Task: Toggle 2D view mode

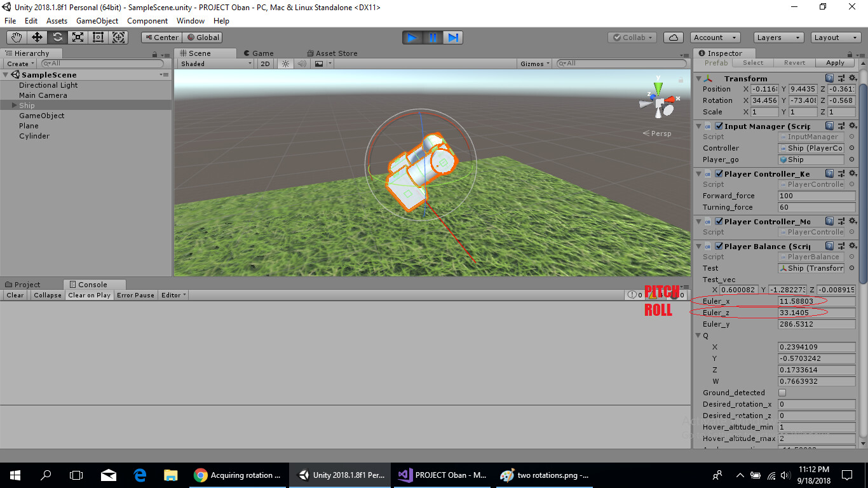Action: (265, 64)
